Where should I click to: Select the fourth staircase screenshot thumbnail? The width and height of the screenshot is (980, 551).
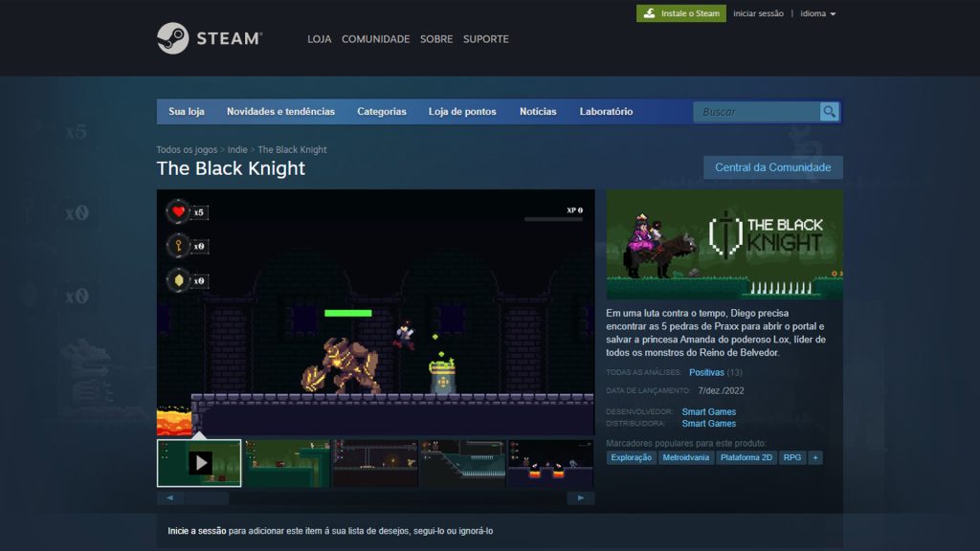[x=462, y=463]
